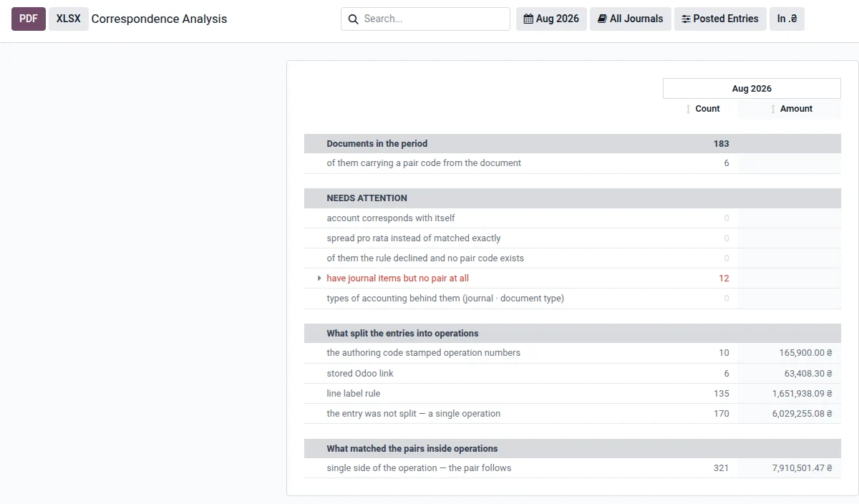Select "the entry was not split" row
The height and width of the screenshot is (504, 859).
tap(573, 414)
